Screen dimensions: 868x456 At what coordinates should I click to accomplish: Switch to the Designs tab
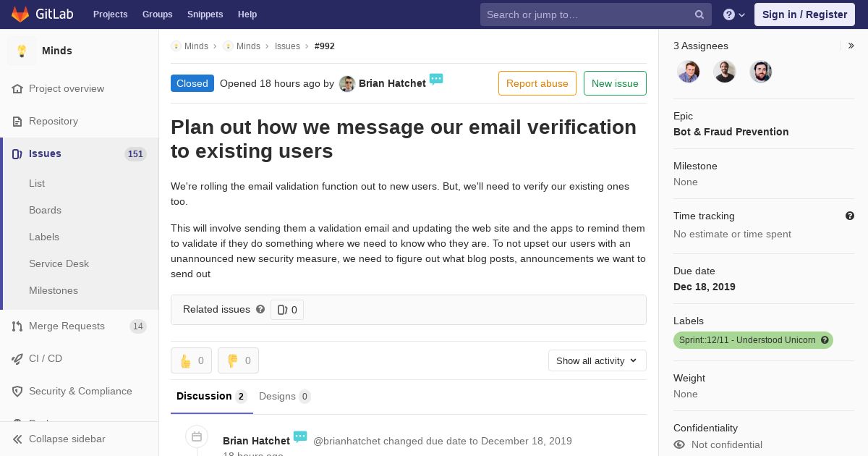[x=285, y=396]
